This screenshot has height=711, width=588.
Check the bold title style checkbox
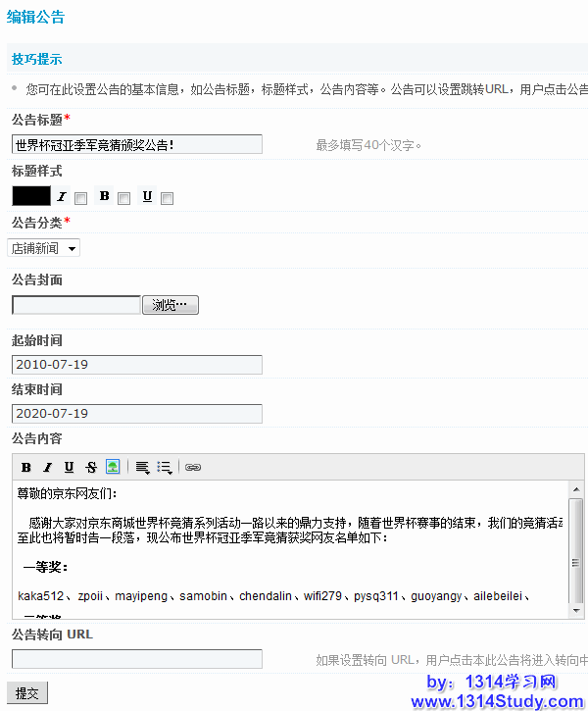pos(124,198)
